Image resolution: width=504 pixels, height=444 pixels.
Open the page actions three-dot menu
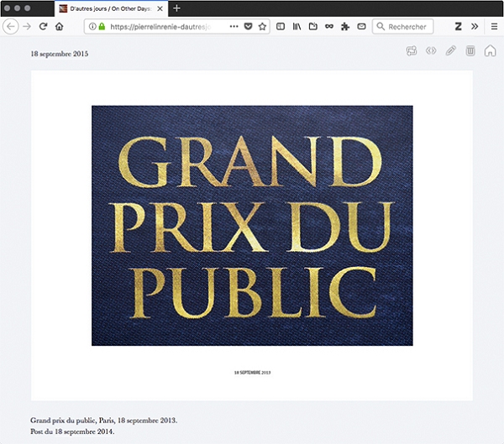tap(234, 27)
